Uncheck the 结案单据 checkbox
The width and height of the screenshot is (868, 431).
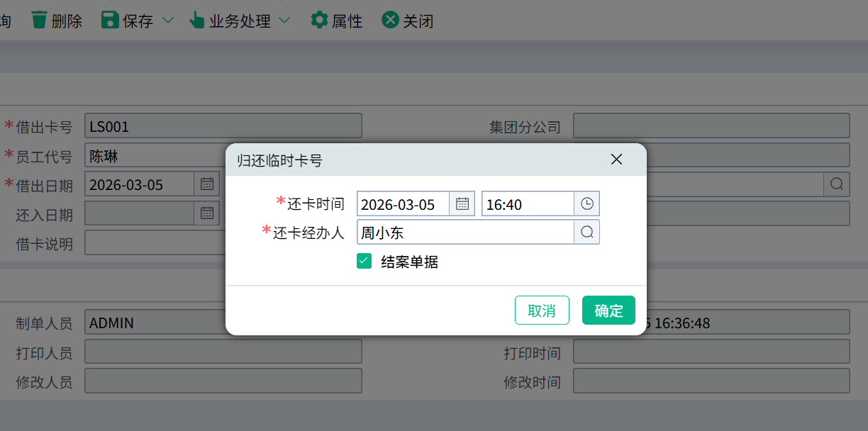(x=365, y=262)
